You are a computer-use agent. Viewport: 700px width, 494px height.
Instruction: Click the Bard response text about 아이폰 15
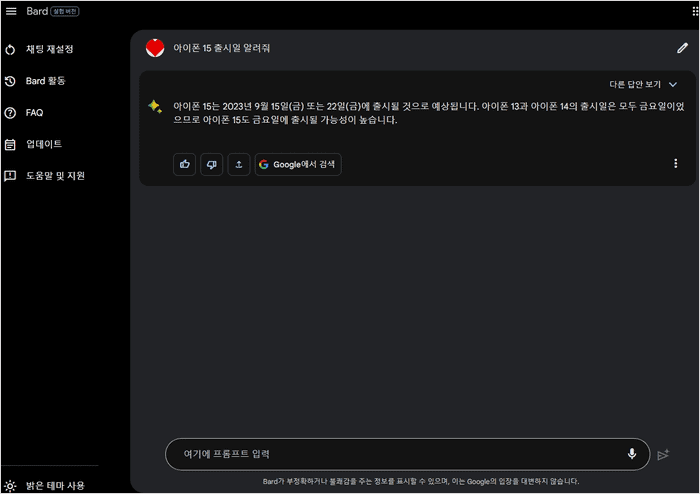pyautogui.click(x=429, y=113)
